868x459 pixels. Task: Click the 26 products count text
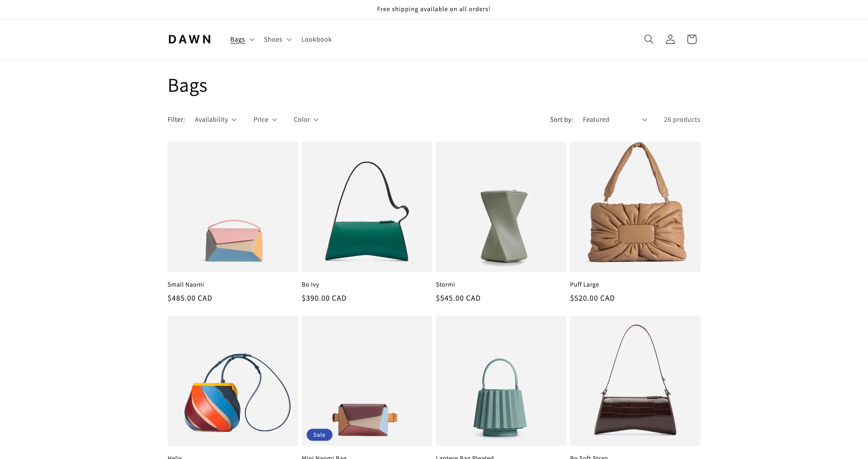pos(682,120)
